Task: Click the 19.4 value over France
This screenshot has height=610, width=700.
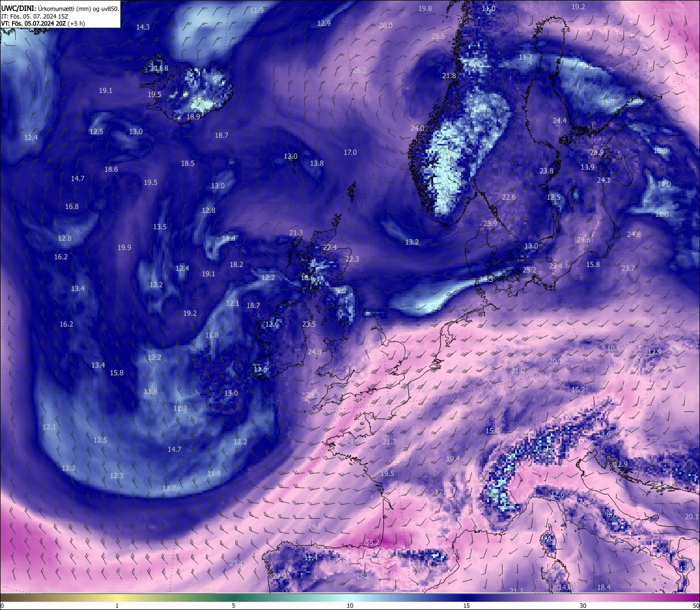Action: (x=453, y=458)
